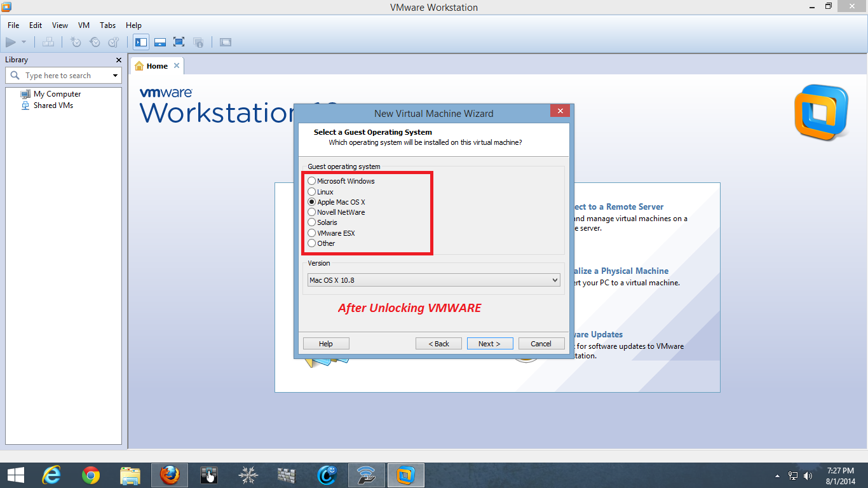Click the Send Ctrl+Alt+Del toolbar icon

(48, 42)
